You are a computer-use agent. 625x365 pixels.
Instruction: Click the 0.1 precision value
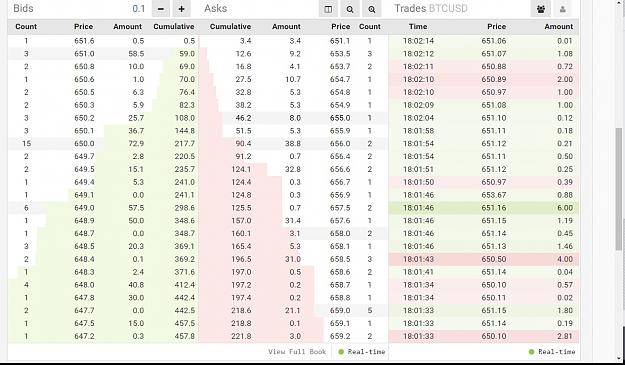coord(139,8)
